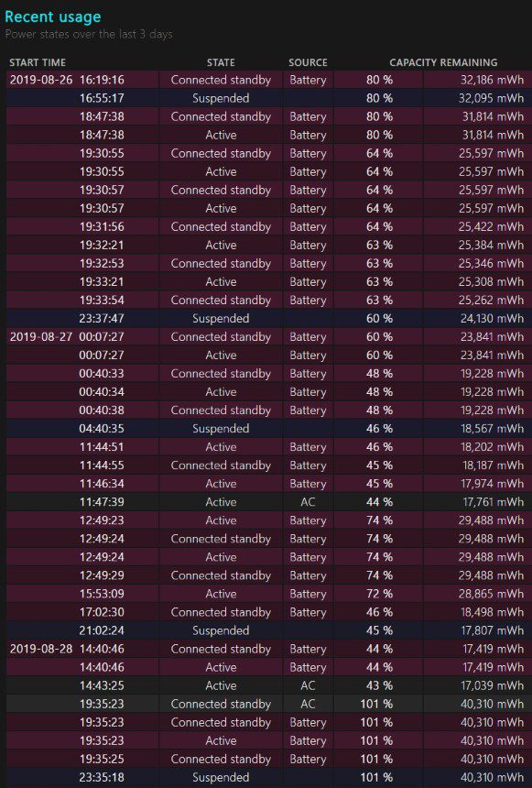532x788 pixels.
Task: Click the Power states subtitle text
Action: tap(89, 34)
